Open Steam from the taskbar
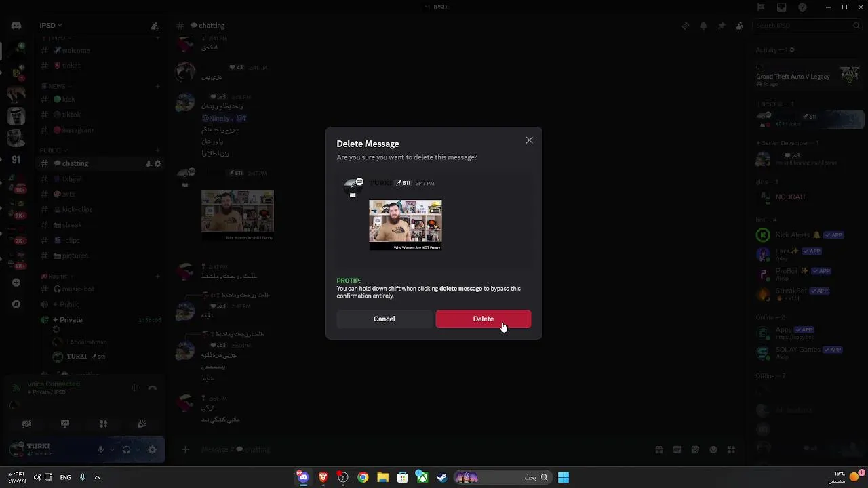Screen dimensions: 868x488 pyautogui.click(x=441, y=477)
